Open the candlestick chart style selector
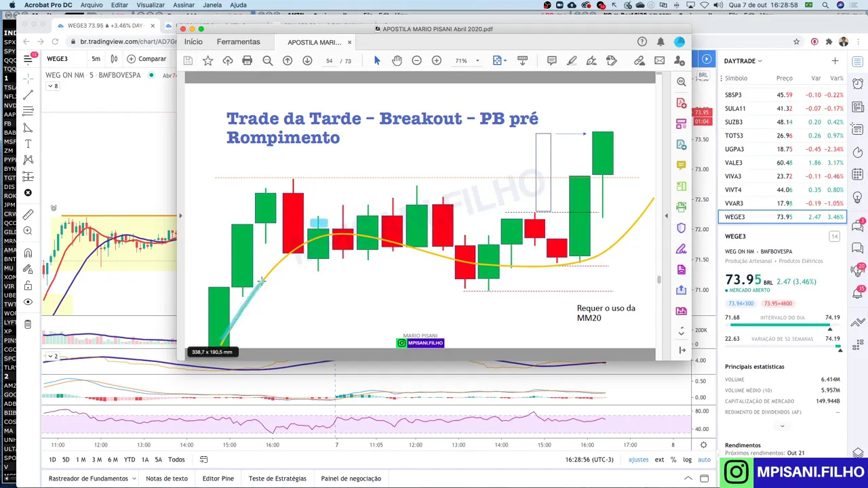This screenshot has height=488, width=868. 114,59
